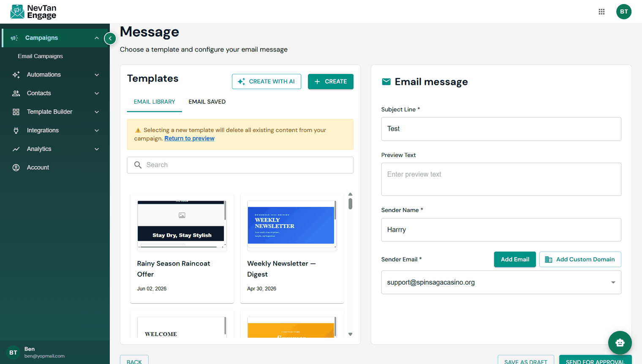Click the Automations sparkle icon
The width and height of the screenshot is (642, 364).
(16, 75)
